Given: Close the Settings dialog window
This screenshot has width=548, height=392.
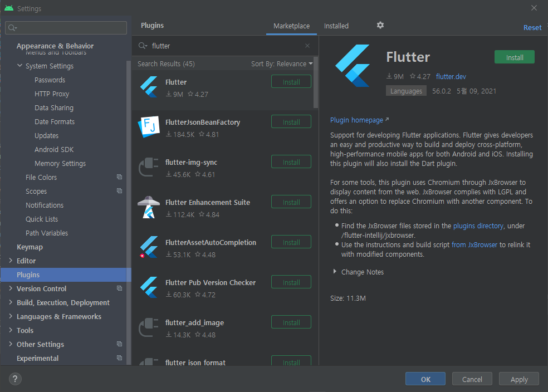Looking at the screenshot, I should (534, 8).
